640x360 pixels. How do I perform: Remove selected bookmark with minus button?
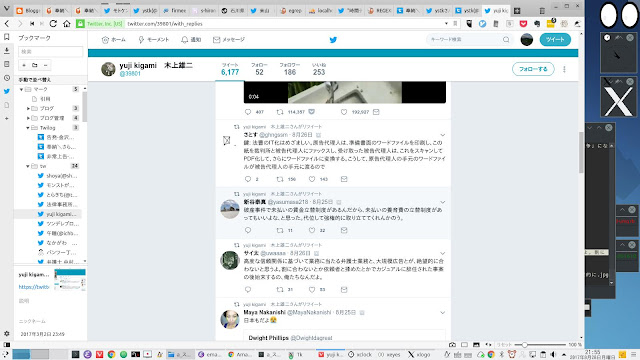click(x=45, y=65)
